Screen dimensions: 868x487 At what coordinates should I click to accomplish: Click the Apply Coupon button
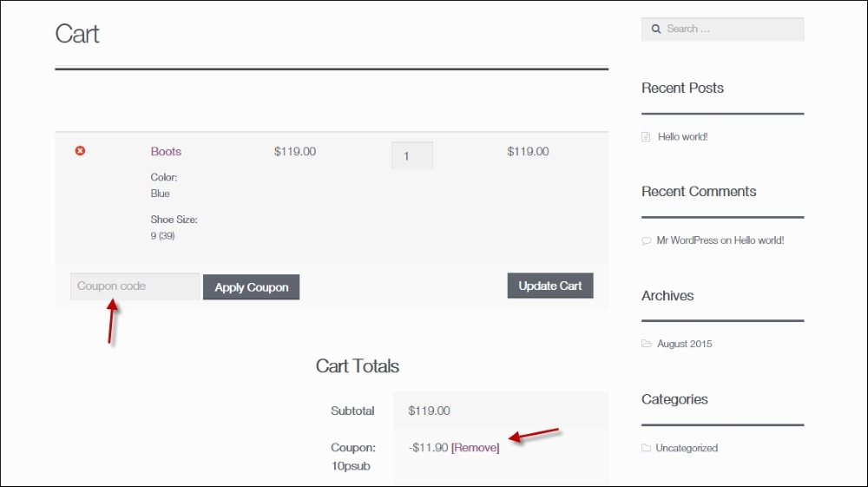[x=252, y=287]
